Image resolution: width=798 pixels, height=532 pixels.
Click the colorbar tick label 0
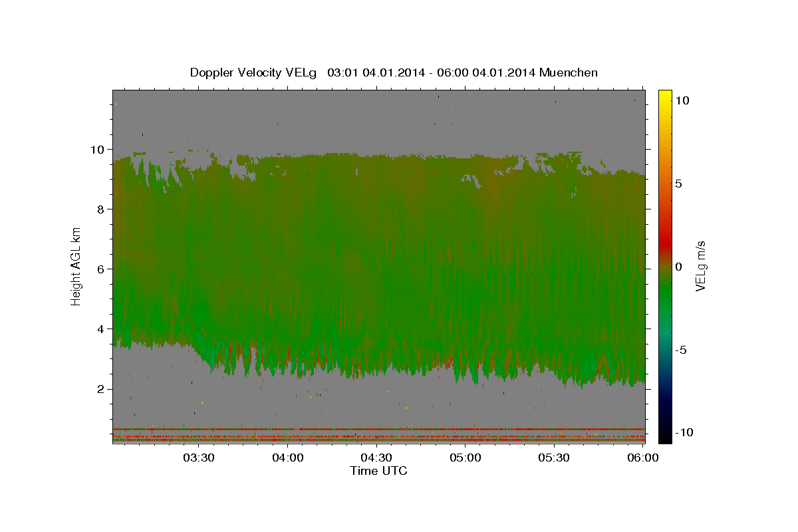[x=680, y=267]
